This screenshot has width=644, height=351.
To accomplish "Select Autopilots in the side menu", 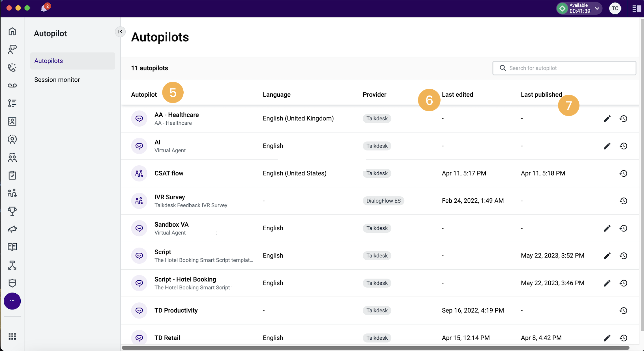I will (x=72, y=61).
